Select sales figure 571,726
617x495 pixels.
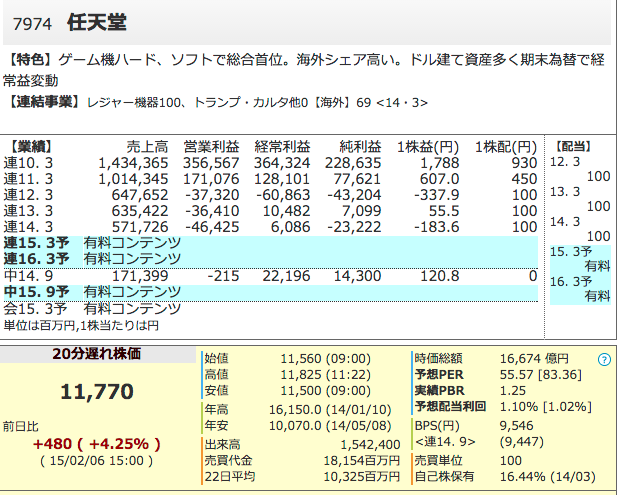tap(140, 227)
